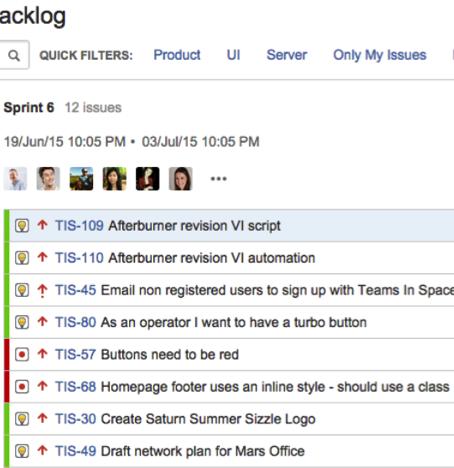Click the story icon beside TIS-49
454x468 pixels.
pos(22,451)
